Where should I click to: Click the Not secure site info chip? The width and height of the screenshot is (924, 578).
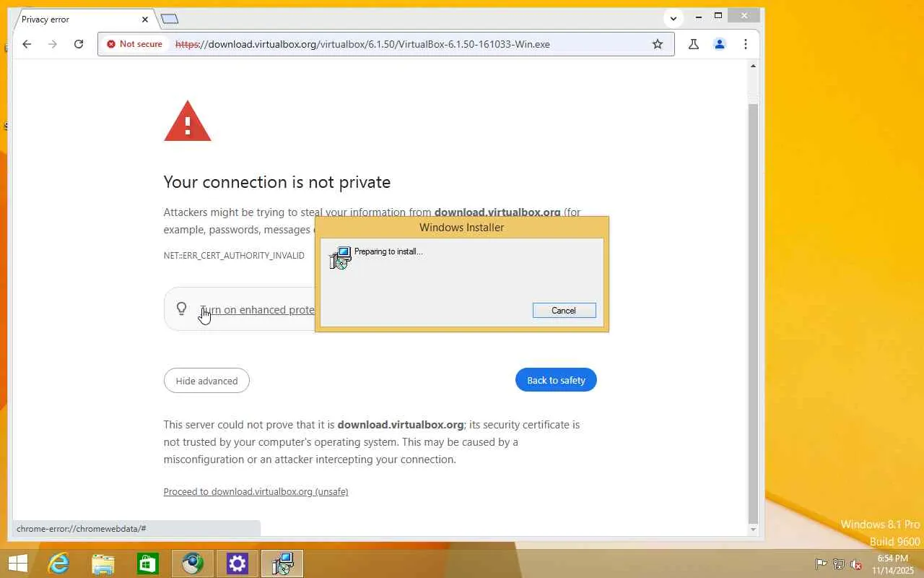click(x=135, y=44)
